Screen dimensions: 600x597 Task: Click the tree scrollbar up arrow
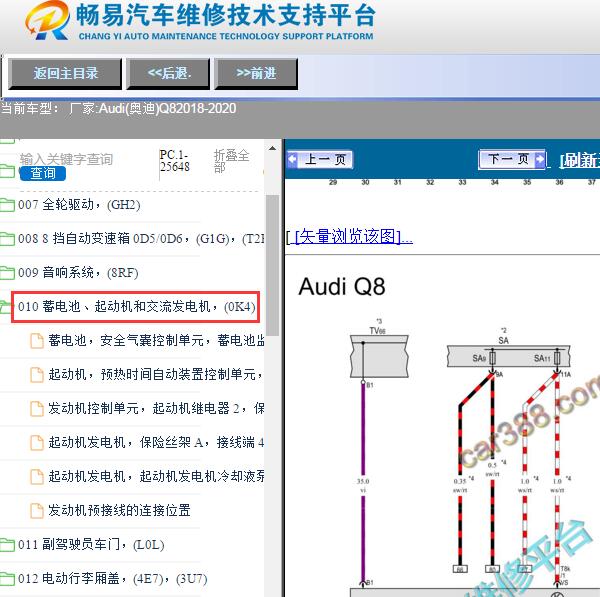(272, 148)
